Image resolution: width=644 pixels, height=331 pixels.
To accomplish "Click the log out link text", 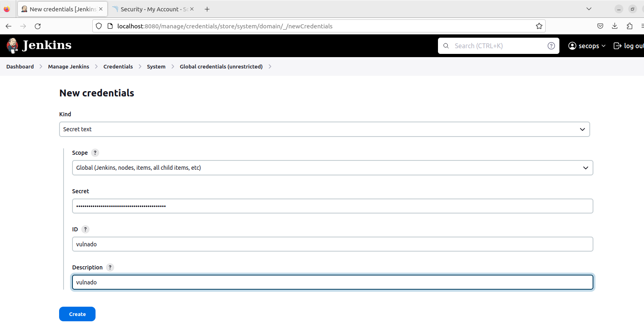I will pyautogui.click(x=633, y=46).
